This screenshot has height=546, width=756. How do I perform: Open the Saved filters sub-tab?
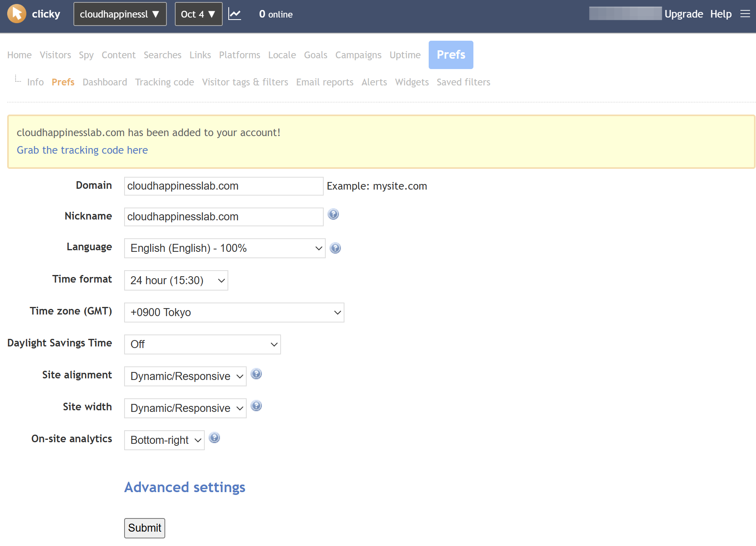463,82
